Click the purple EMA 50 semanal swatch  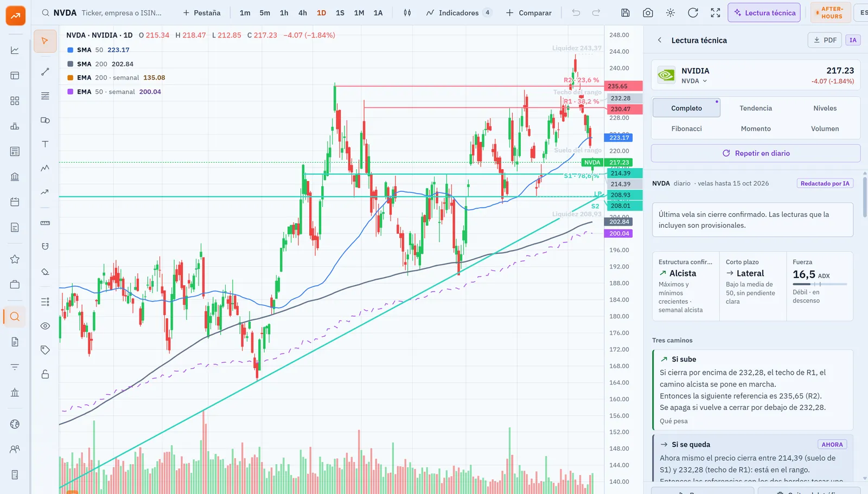tap(71, 92)
